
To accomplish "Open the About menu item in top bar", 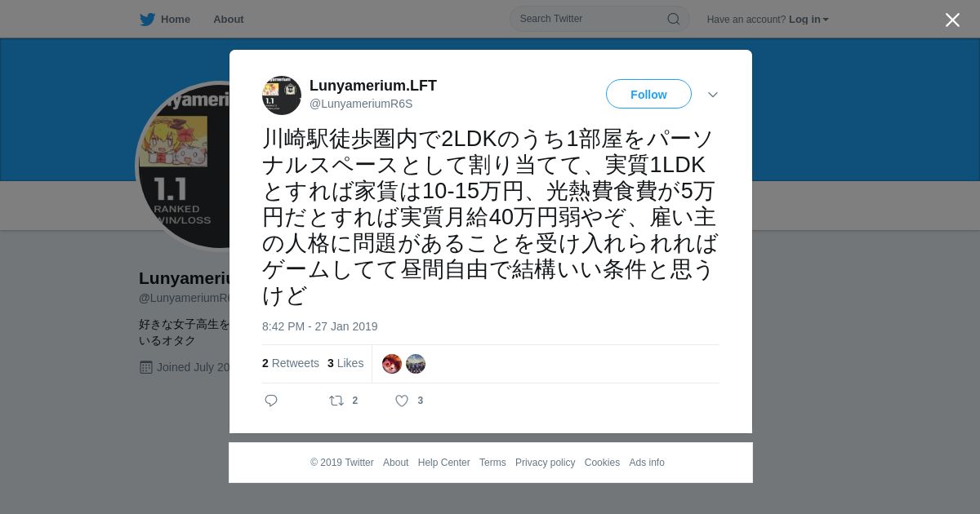I will (x=229, y=20).
